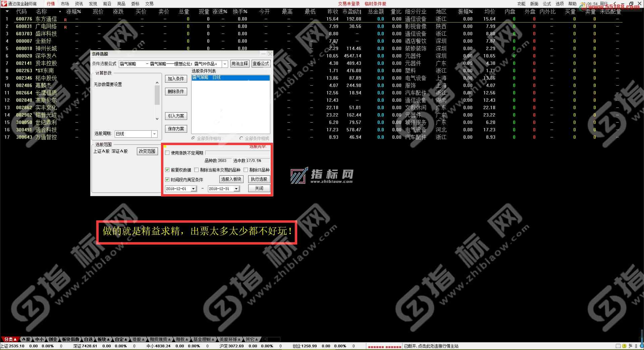Image resolution: width=644 pixels, height=350 pixels.
Task: Expand the 选股周期 period dropdown
Action: tap(154, 134)
